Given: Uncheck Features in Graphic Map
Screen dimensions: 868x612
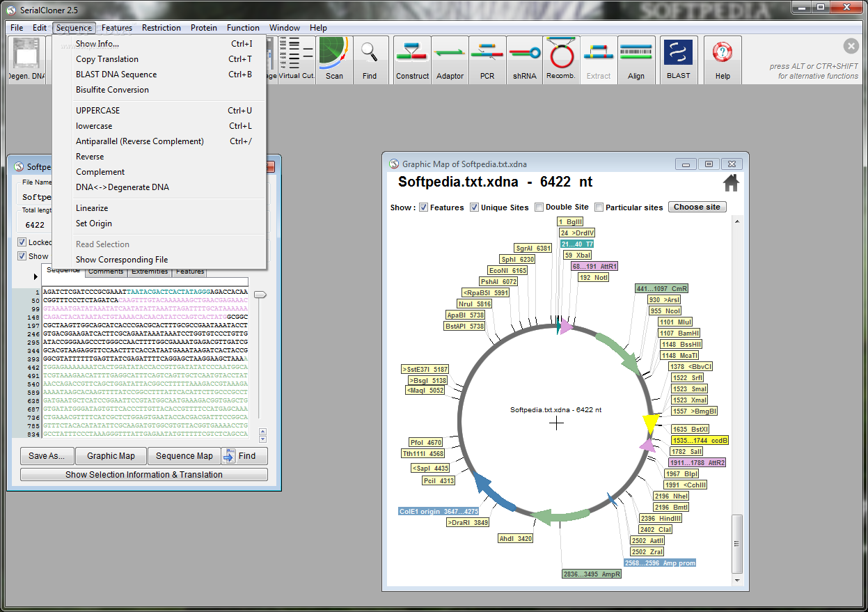Looking at the screenshot, I should pyautogui.click(x=423, y=207).
